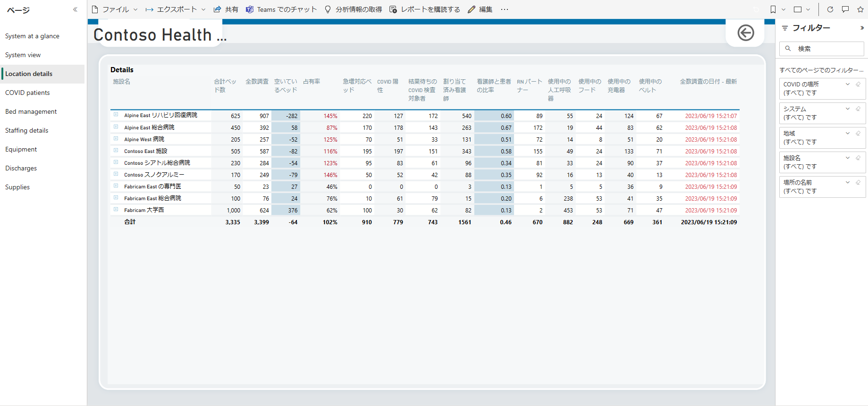
Task: Click レポートを購読する
Action: [x=425, y=9]
